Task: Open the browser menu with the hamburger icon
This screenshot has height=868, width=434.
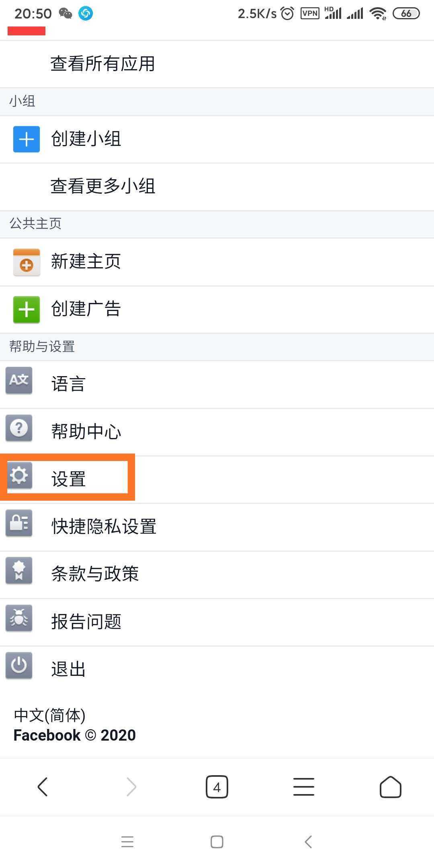Action: [303, 786]
